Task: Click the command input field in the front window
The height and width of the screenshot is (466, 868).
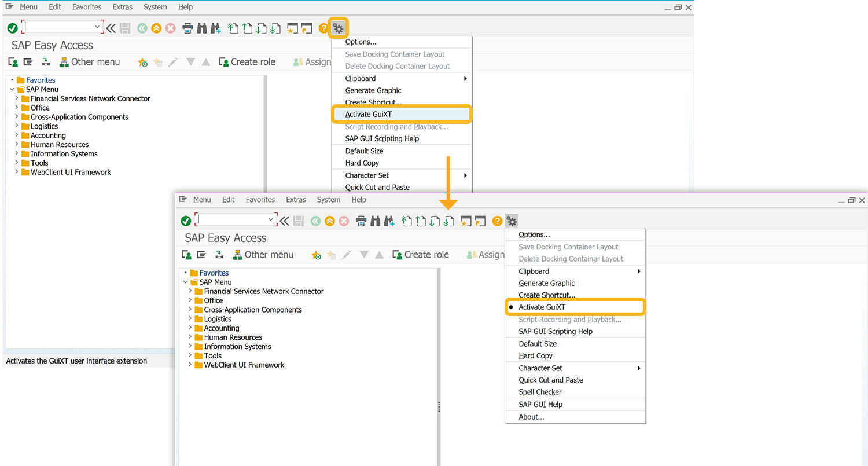Action: point(231,220)
